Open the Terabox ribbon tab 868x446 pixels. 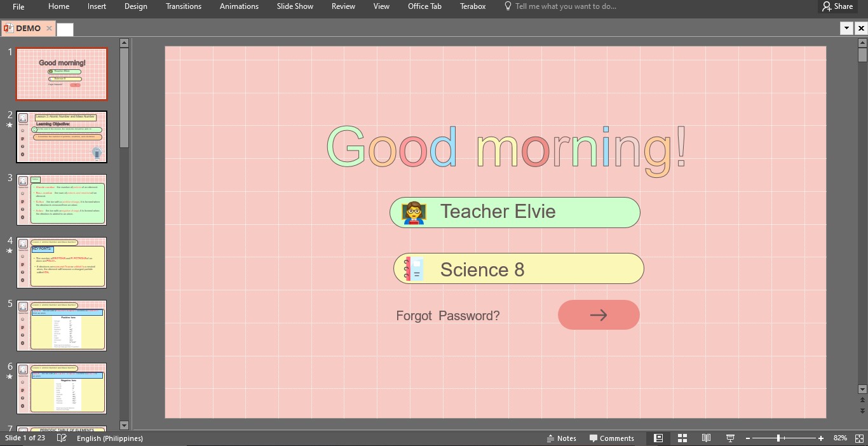[473, 6]
